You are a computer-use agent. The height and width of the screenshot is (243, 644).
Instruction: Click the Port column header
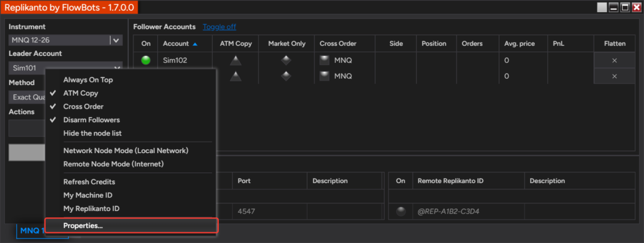pos(270,181)
